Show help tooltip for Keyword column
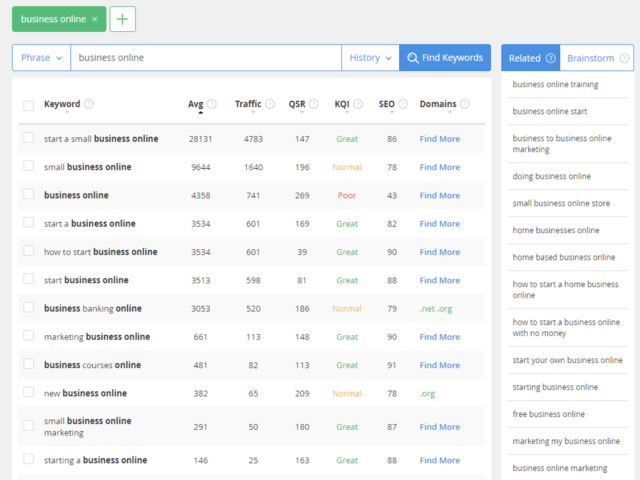 (89, 104)
